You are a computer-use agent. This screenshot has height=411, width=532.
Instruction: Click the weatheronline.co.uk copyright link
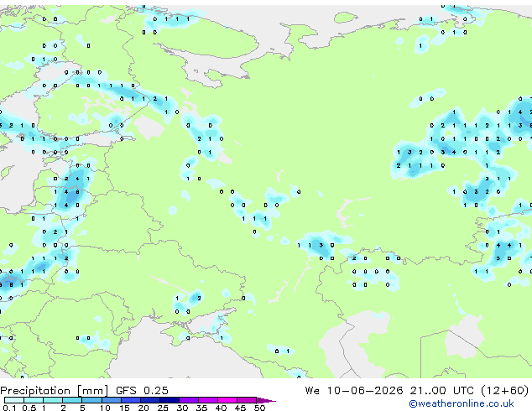[x=462, y=403]
